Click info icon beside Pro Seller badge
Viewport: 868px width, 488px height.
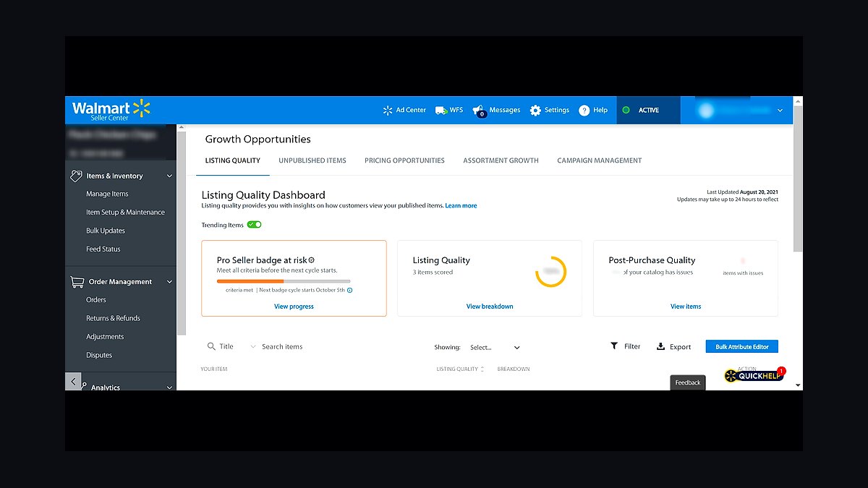[x=312, y=260]
